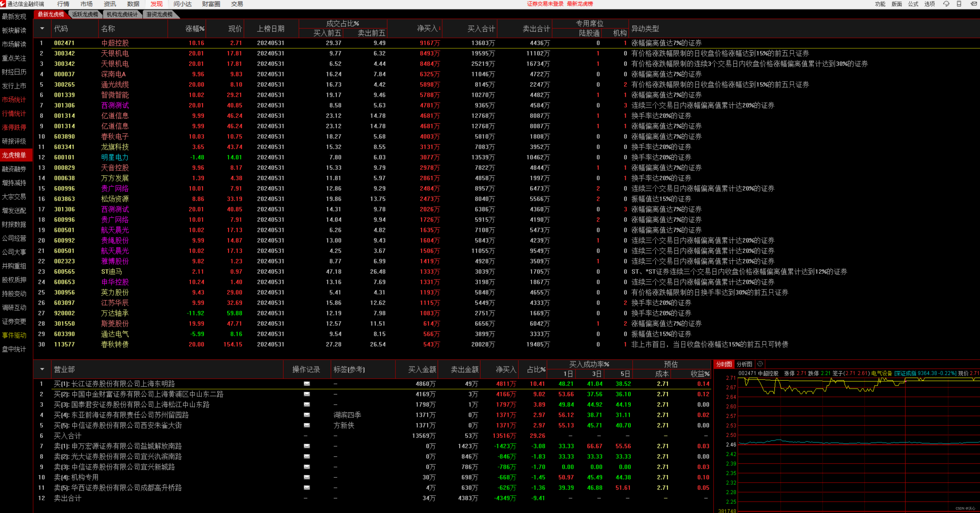The width and height of the screenshot is (980, 513).
Task: Select the 分时图 chart tab
Action: (x=723, y=364)
